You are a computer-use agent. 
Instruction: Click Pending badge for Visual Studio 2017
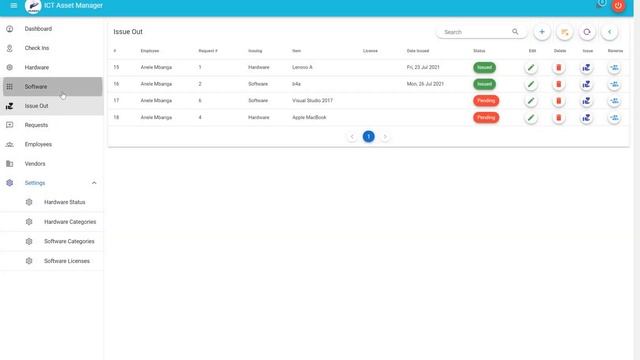[486, 100]
